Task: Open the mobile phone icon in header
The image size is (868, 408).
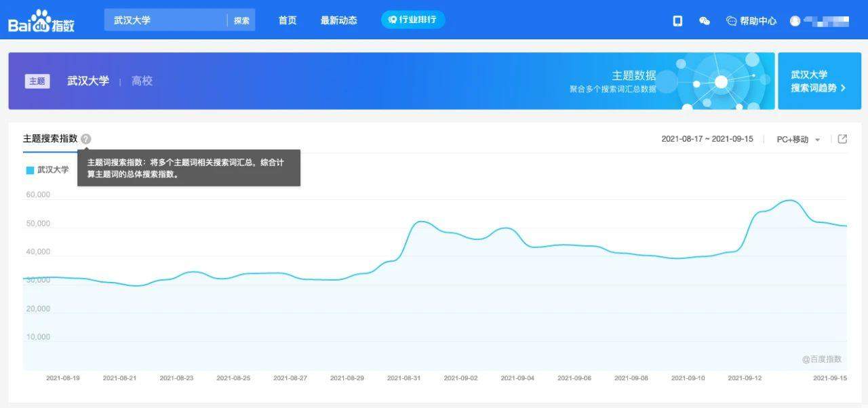Action: (x=677, y=21)
